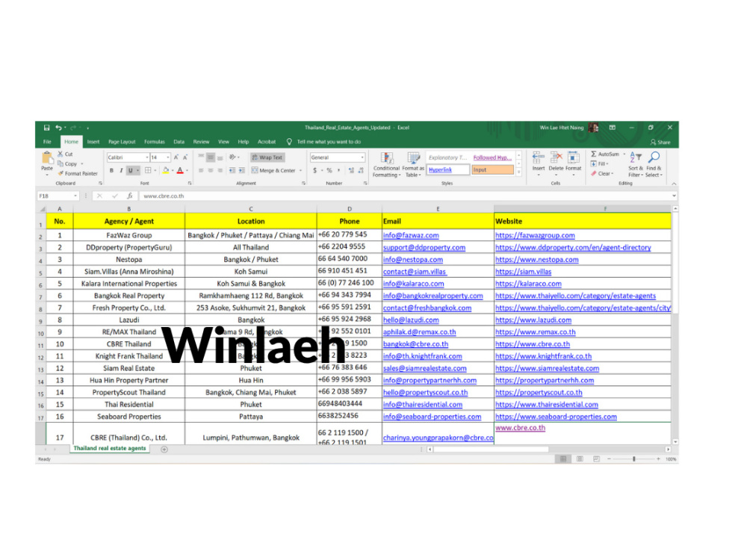The image size is (747, 560).
Task: Toggle Wrap Text for the cell
Action: (x=267, y=157)
